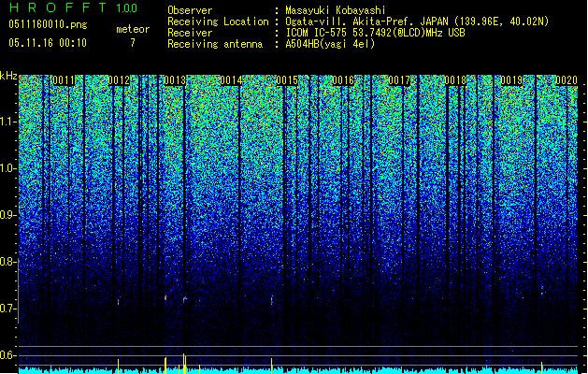The width and height of the screenshot is (588, 374).
Task: Click the version number 1.00
Action: [x=127, y=7]
